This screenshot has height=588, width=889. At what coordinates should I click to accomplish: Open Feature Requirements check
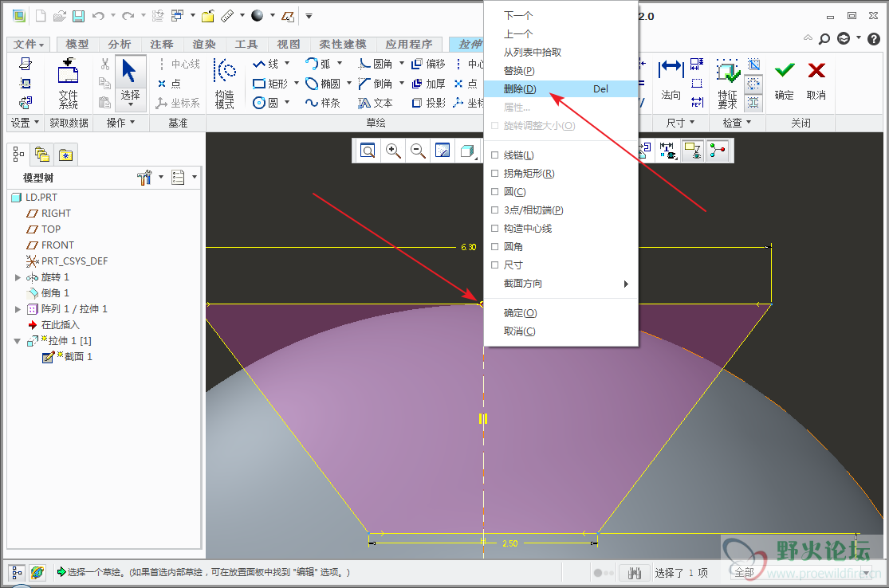pos(727,84)
